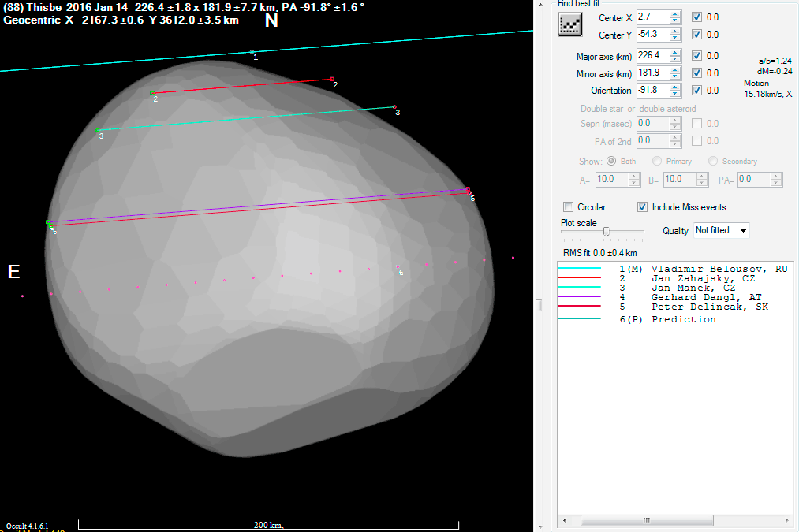The height and width of the screenshot is (532, 799).
Task: Increase the Major axis (km) value
Action: (x=676, y=52)
